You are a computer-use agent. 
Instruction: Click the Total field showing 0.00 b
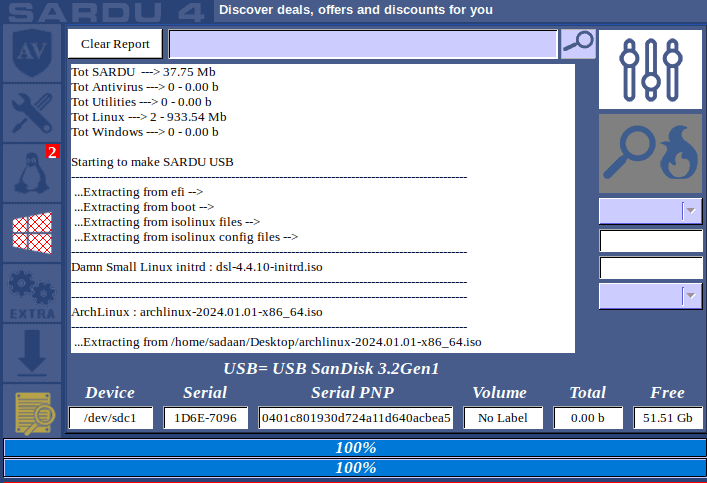[x=588, y=418]
